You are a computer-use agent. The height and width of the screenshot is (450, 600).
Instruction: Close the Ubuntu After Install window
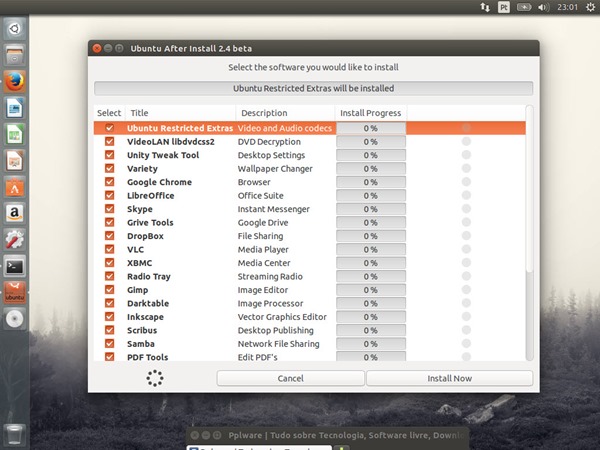pyautogui.click(x=97, y=48)
